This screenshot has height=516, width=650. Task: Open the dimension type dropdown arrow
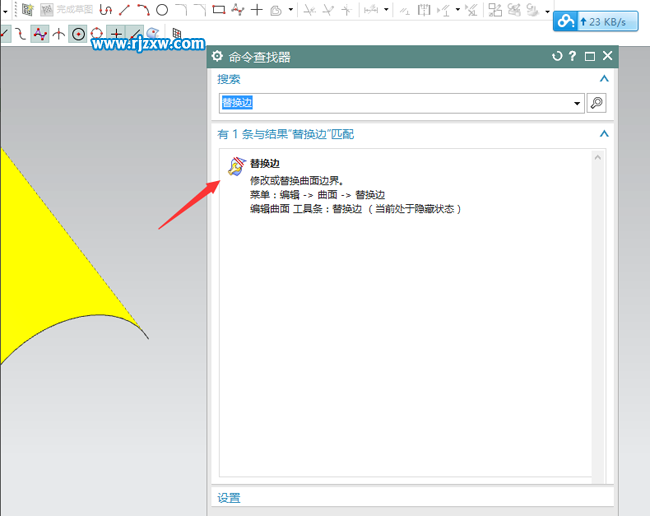386,10
